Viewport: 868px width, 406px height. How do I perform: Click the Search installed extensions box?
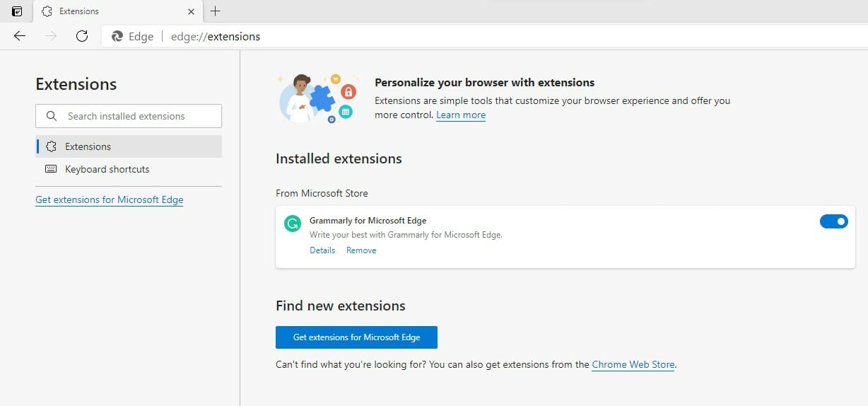[134, 116]
